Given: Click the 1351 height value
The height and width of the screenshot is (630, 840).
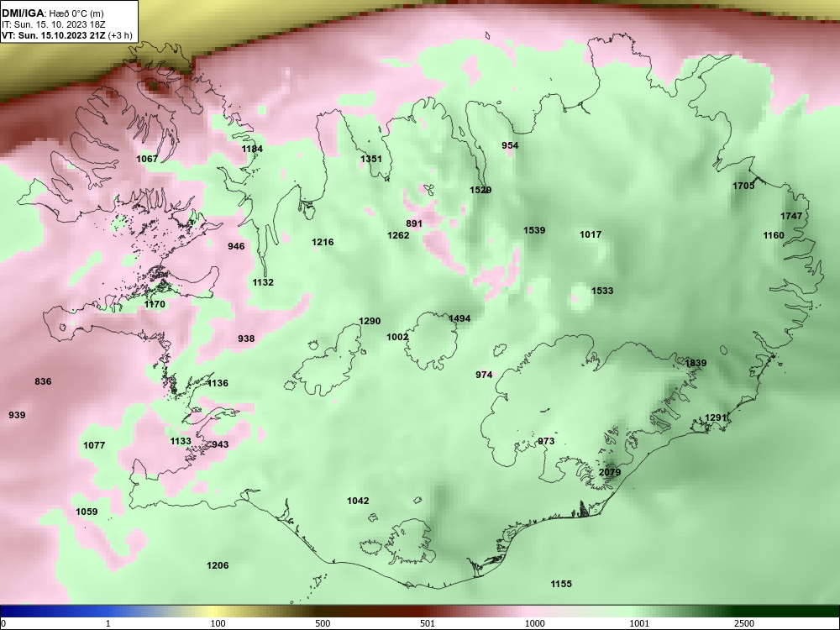Looking at the screenshot, I should [371, 159].
